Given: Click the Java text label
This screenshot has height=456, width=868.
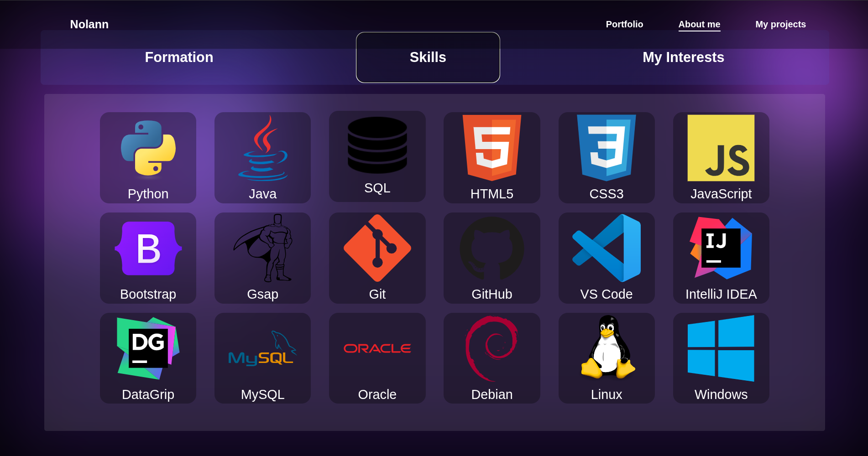Looking at the screenshot, I should pyautogui.click(x=263, y=194).
